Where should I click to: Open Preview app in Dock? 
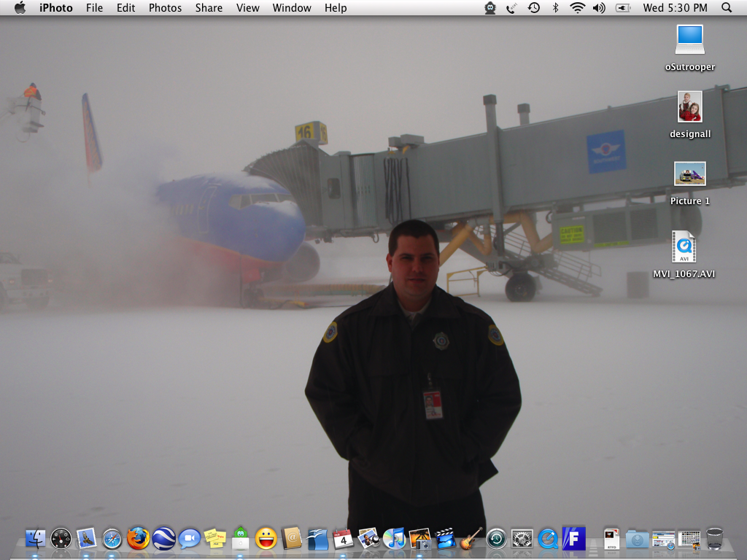coord(368,539)
